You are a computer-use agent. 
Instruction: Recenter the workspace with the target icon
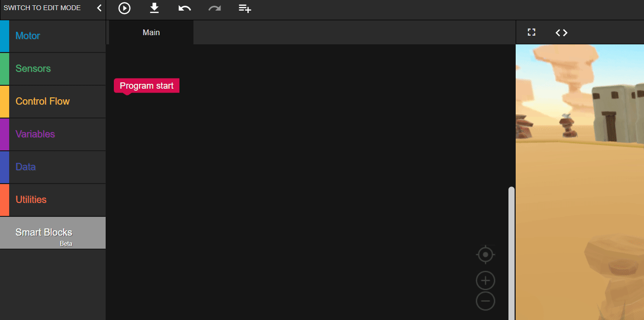[x=485, y=254]
